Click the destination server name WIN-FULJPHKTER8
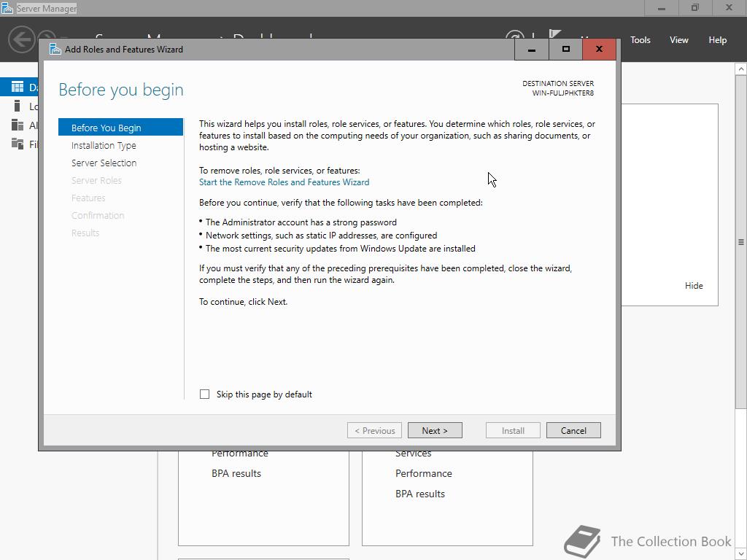The height and width of the screenshot is (560, 747). tap(562, 93)
